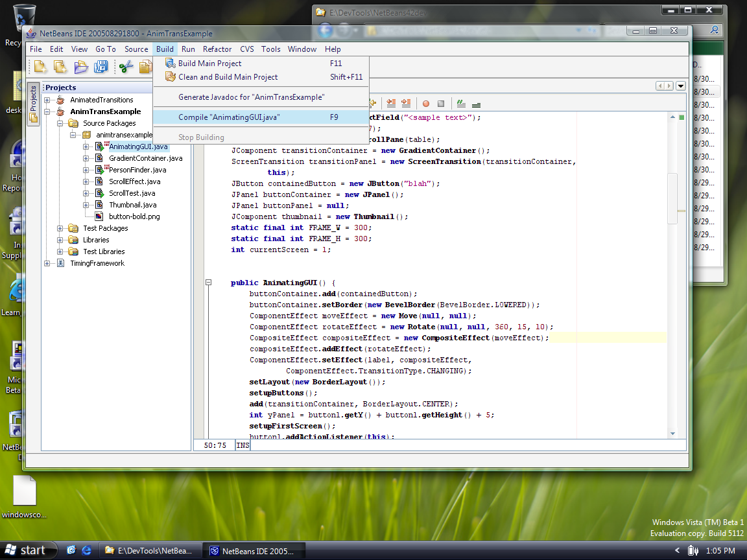The image size is (747, 560).
Task: Click the Comment editor toolbar icon
Action: pos(460,103)
